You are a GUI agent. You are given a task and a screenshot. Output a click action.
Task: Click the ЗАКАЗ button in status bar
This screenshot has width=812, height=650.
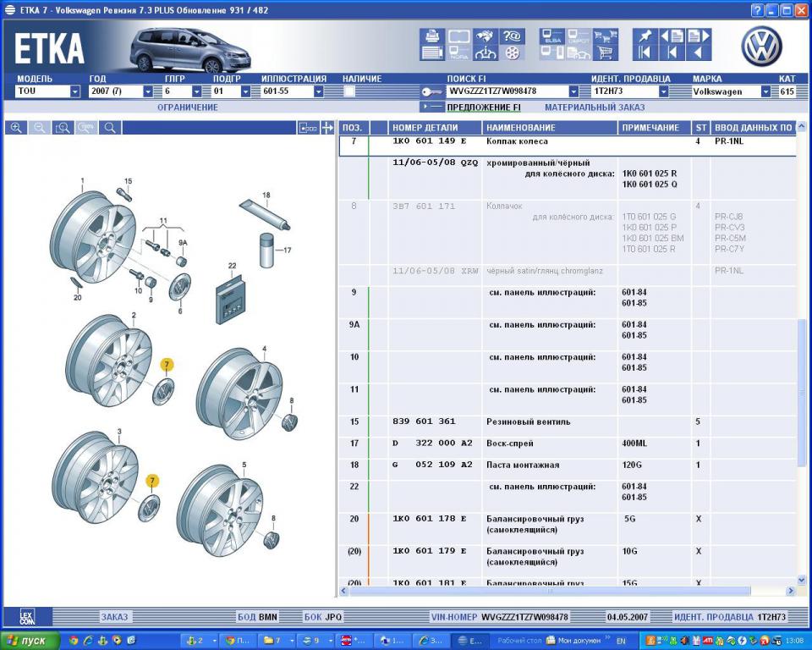click(114, 617)
